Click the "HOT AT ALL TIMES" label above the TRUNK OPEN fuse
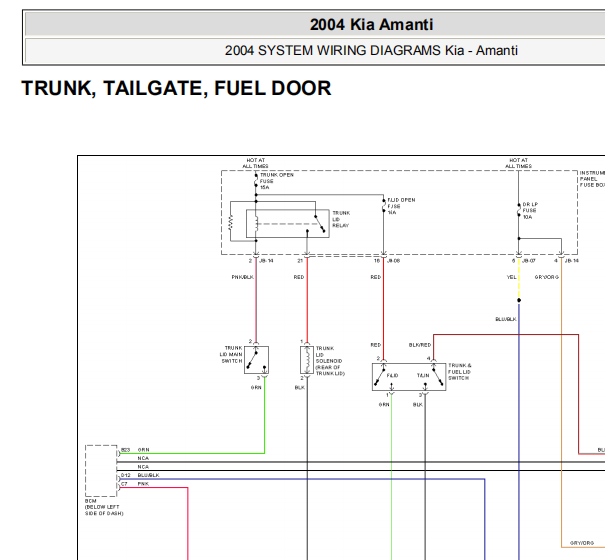Image resolution: width=605 pixels, height=560 pixels. (255, 163)
